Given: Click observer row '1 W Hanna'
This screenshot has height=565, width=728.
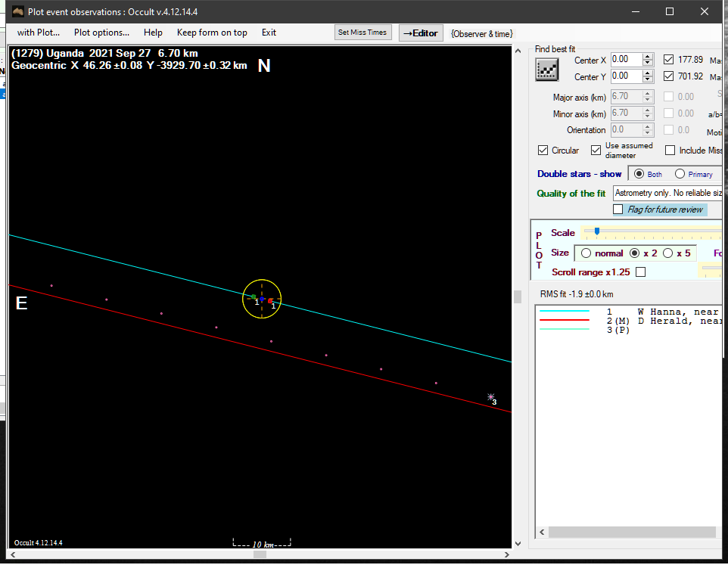Looking at the screenshot, I should pos(629,312).
